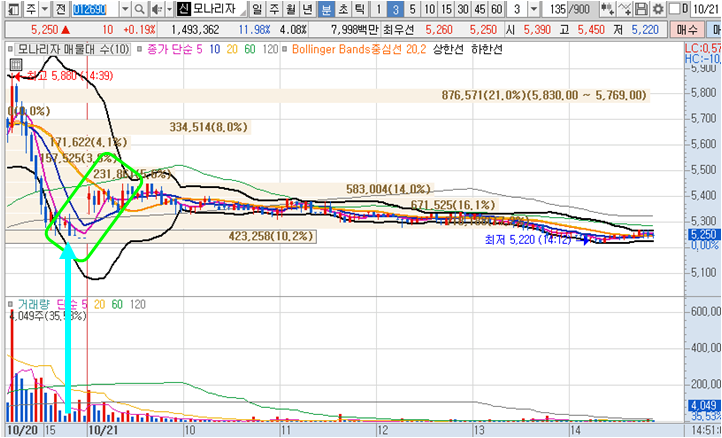Click the current price 5,250 in quote bar
Image resolution: width=722 pixels, height=438 pixels.
[x=45, y=30]
